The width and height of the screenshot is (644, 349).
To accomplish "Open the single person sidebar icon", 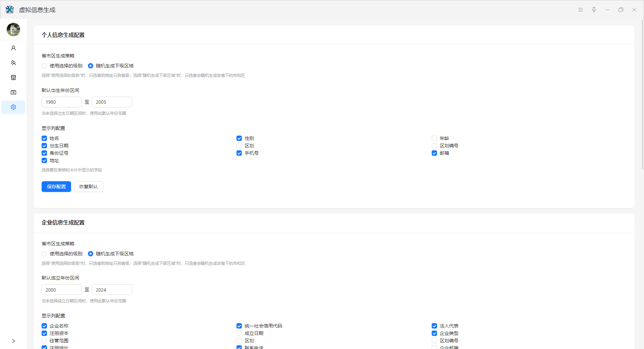I will click(13, 48).
